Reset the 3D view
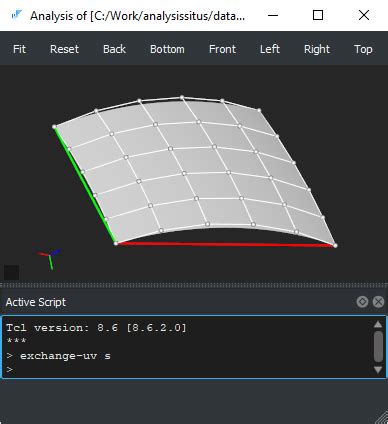Image resolution: width=388 pixels, height=424 pixels. point(64,49)
